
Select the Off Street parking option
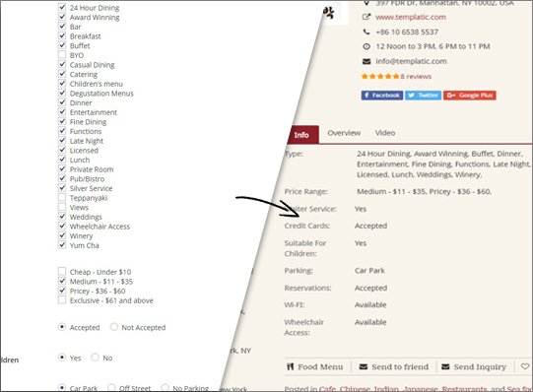pos(111,387)
